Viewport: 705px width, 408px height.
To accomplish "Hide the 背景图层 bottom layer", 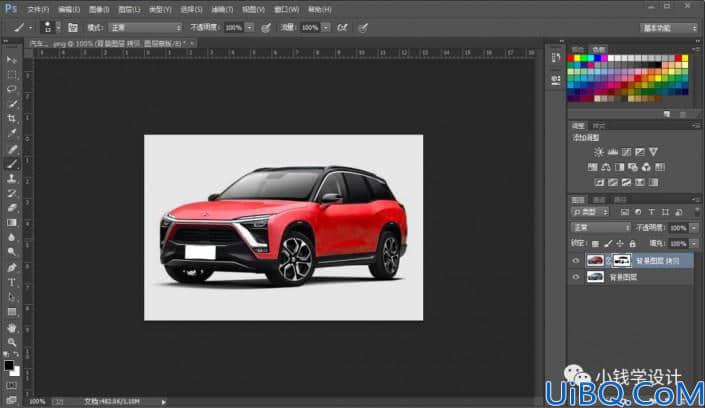I will 576,277.
